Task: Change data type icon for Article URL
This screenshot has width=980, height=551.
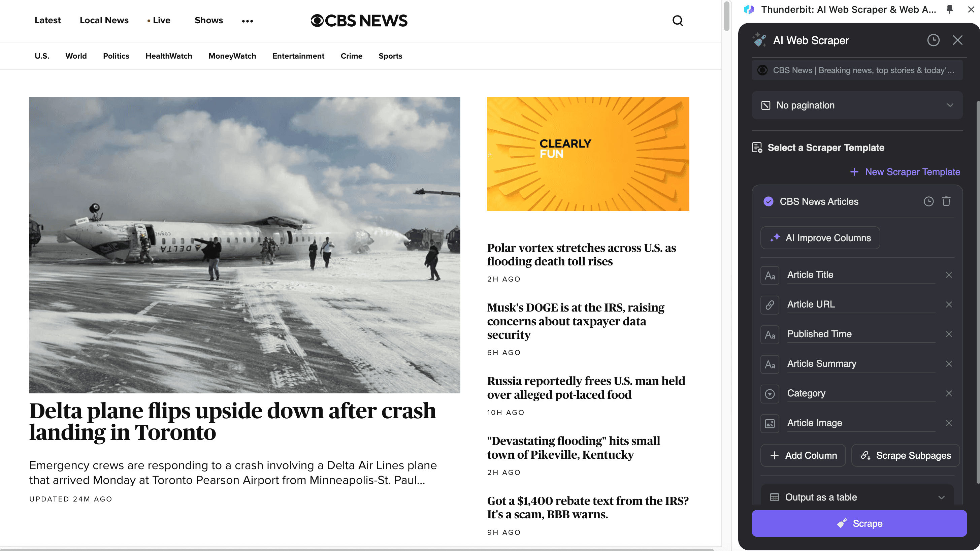Action: coord(770,305)
